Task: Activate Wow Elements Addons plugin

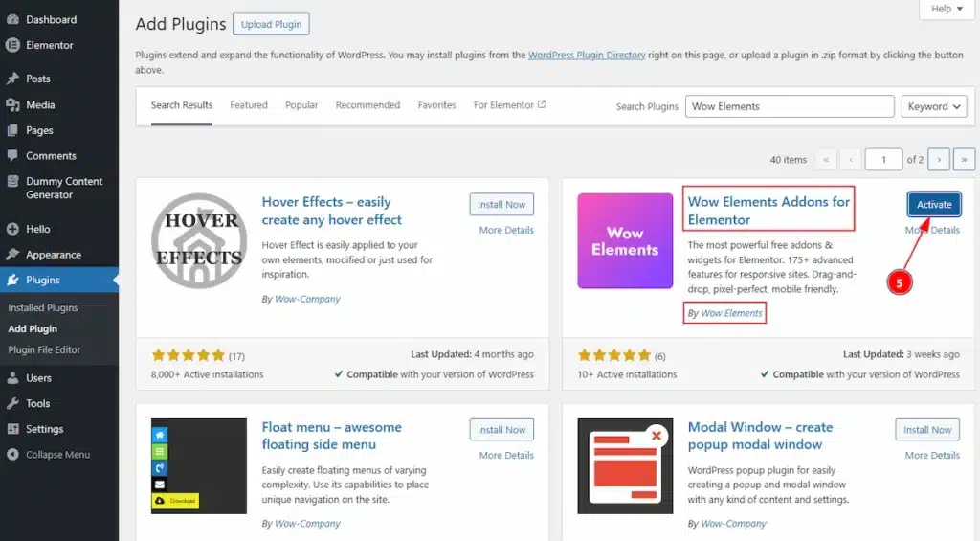Action: pos(934,205)
